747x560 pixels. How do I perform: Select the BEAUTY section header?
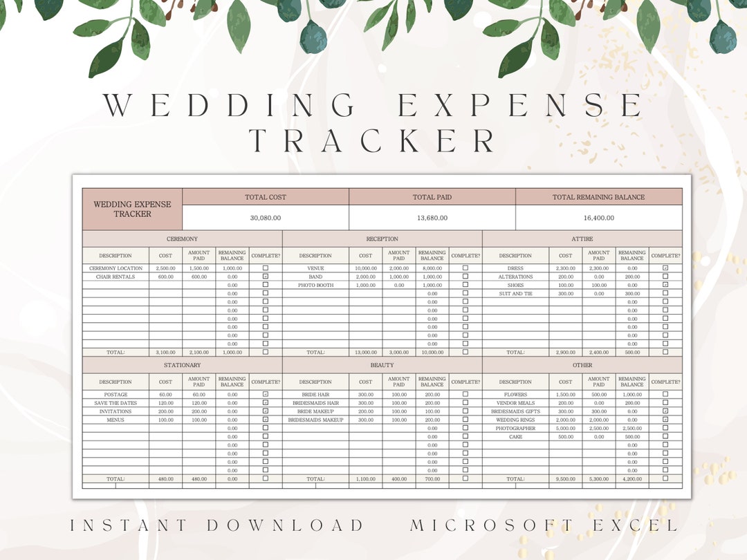(382, 364)
